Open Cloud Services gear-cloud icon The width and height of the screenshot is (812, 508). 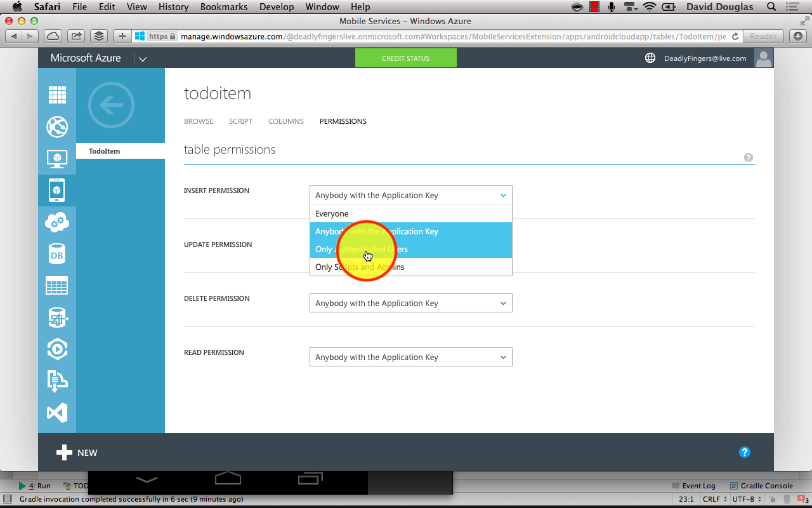(57, 222)
